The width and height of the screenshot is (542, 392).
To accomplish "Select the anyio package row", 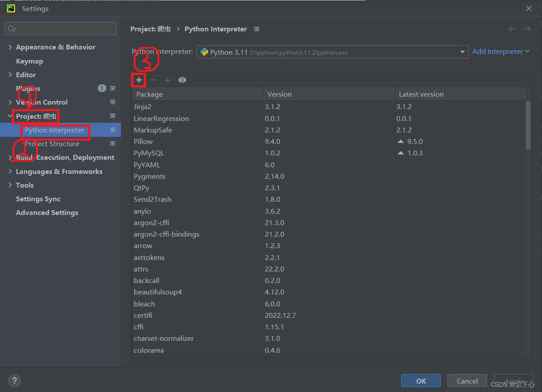I will tap(329, 211).
